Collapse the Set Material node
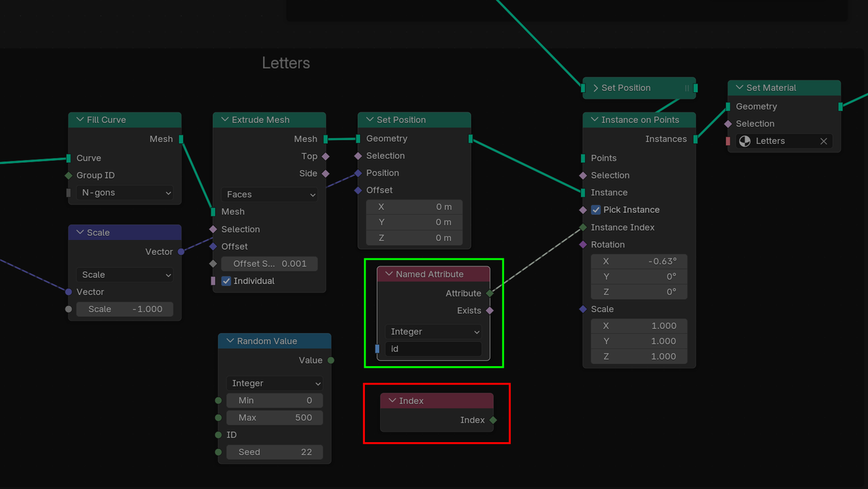868x489 pixels. [x=739, y=88]
